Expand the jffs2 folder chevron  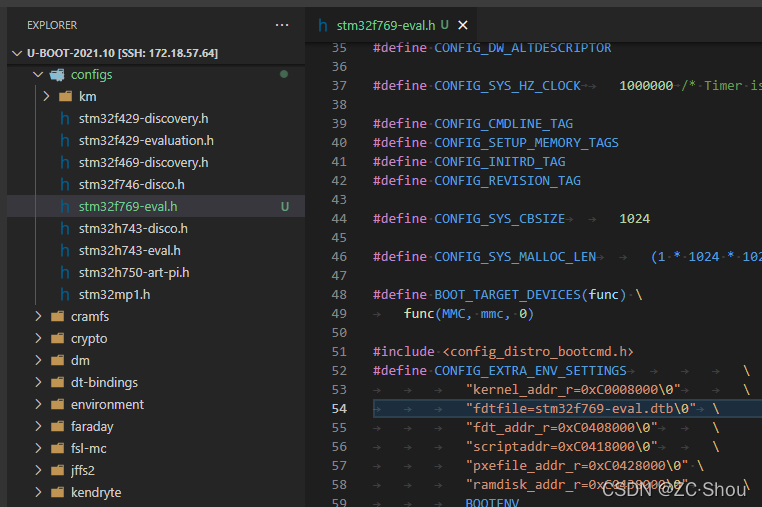38,471
